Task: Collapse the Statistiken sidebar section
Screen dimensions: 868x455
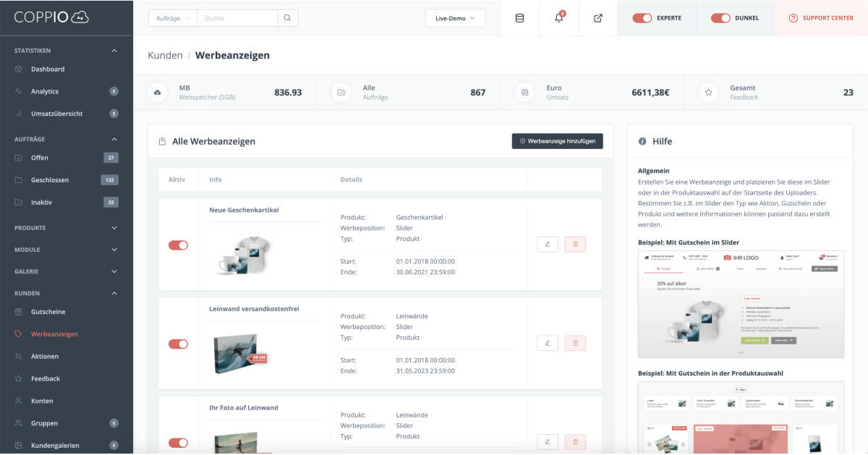Action: [114, 51]
